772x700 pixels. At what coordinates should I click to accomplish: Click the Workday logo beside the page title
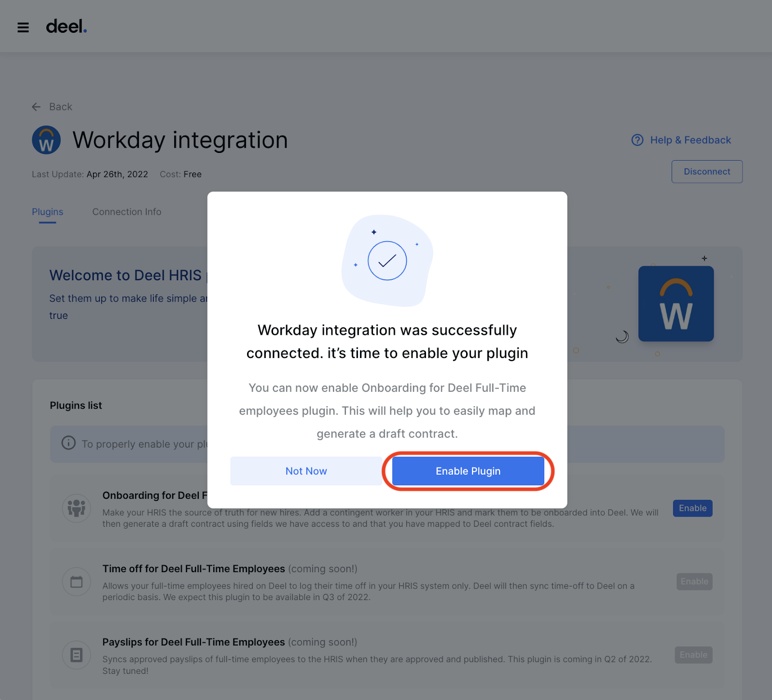(46, 140)
